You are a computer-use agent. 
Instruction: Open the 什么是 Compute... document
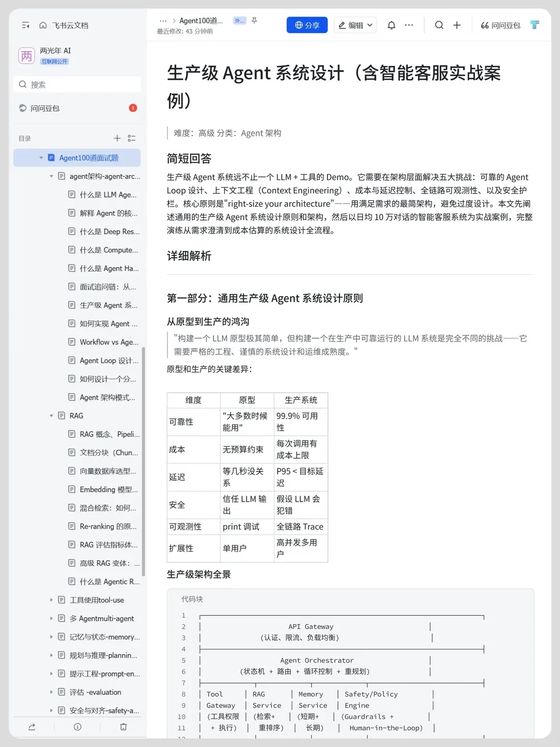click(x=109, y=250)
